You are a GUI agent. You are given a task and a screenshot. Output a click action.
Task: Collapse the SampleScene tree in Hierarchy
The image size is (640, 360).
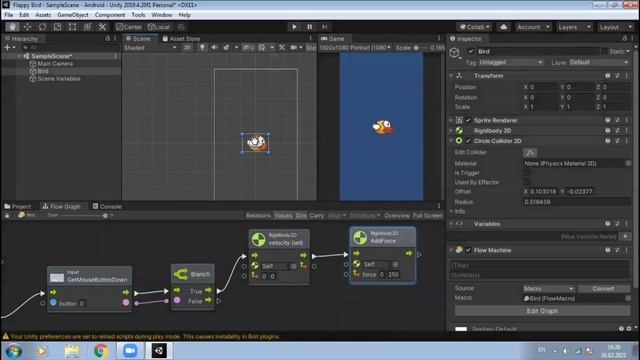tap(19, 56)
